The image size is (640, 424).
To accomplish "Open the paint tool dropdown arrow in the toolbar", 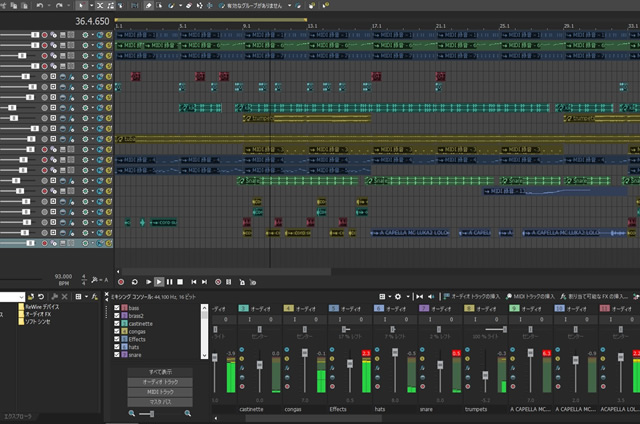I will [x=180, y=5].
